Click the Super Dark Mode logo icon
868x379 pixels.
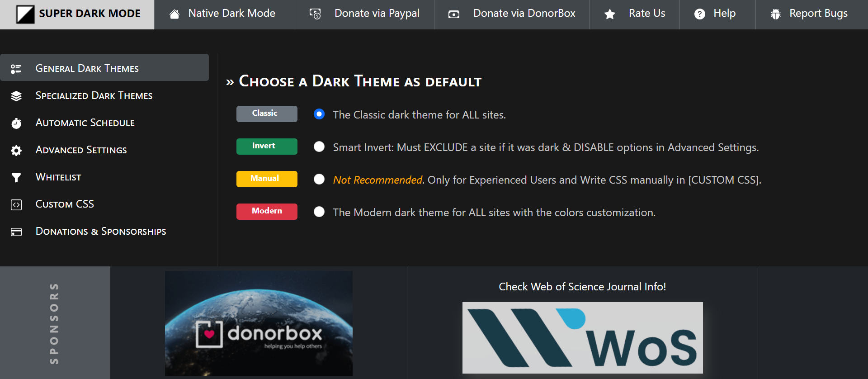[25, 14]
